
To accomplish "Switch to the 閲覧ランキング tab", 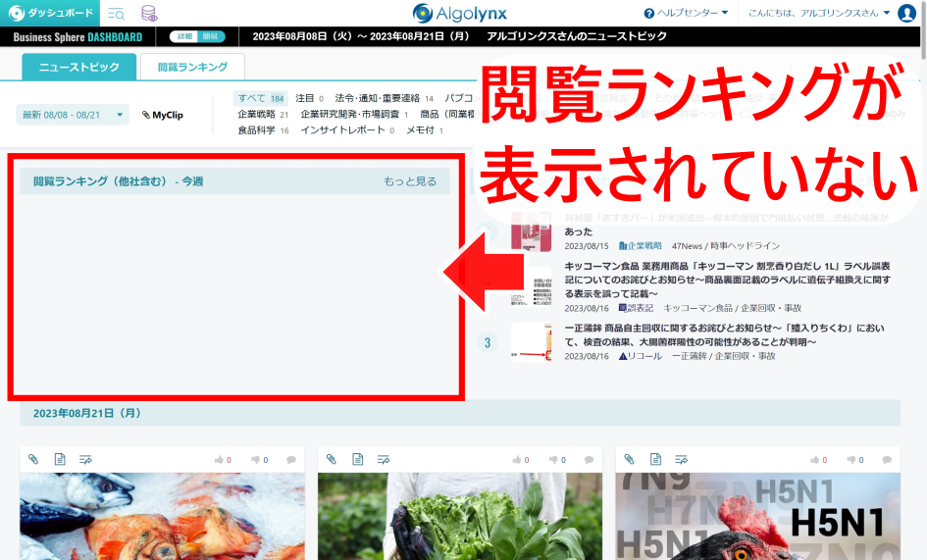I will click(192, 67).
